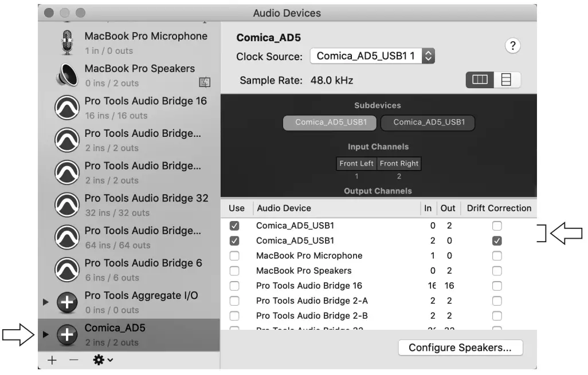Click the Help question mark button

pyautogui.click(x=513, y=46)
